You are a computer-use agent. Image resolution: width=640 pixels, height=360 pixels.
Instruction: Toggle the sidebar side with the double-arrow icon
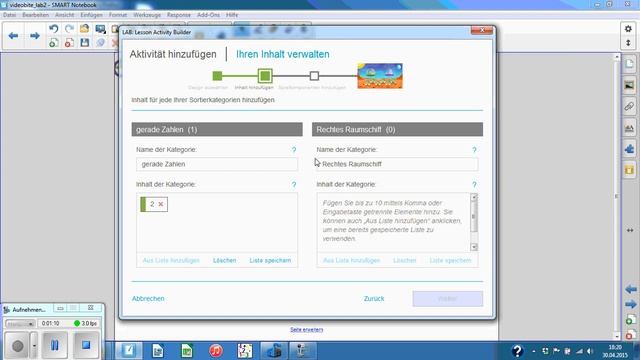[630, 230]
